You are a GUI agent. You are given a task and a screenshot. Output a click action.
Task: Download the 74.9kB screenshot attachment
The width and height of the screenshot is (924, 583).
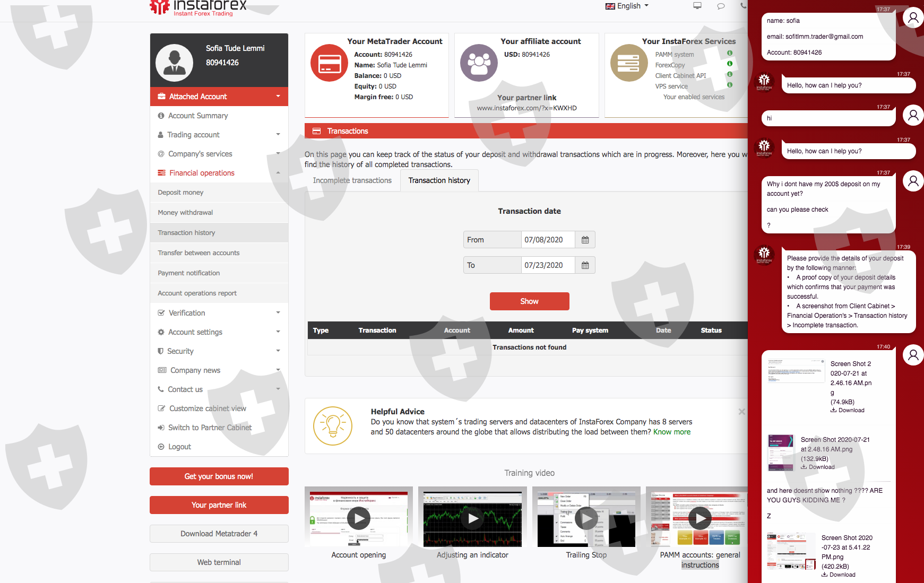pyautogui.click(x=848, y=410)
